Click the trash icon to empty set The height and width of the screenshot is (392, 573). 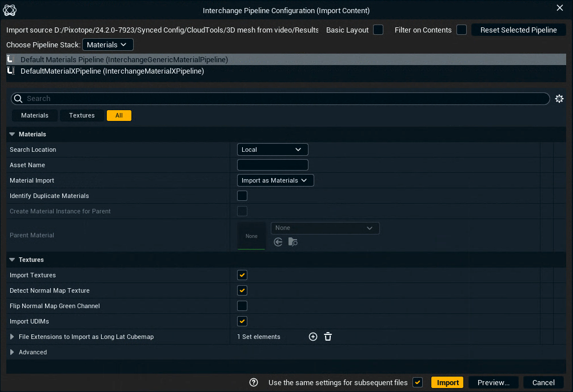coord(328,337)
